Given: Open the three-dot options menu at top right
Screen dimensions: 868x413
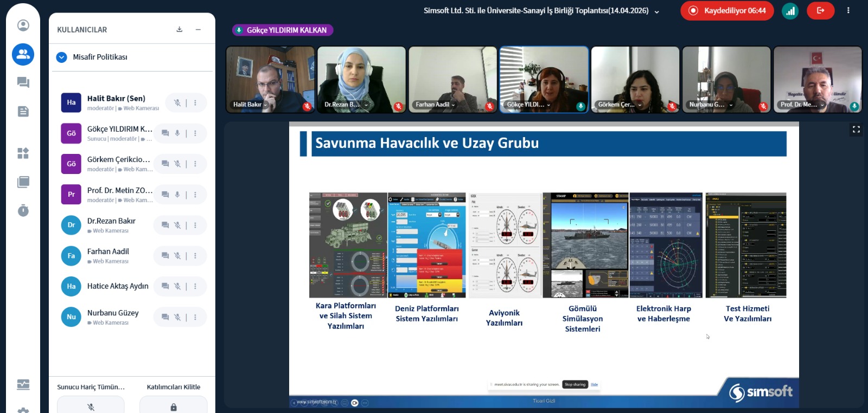Looking at the screenshot, I should point(848,10).
